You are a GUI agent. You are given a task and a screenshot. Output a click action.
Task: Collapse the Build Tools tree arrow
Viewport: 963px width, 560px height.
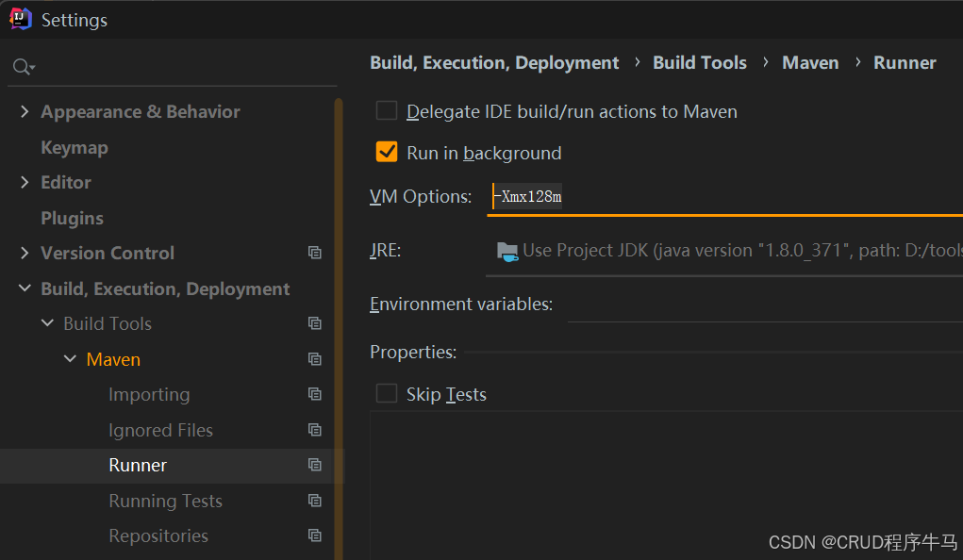point(47,323)
